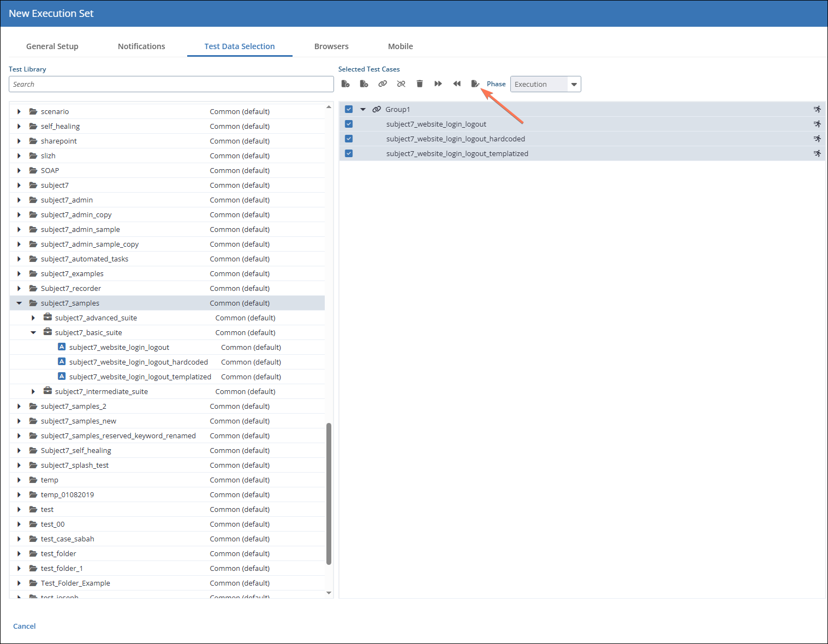Viewport: 828px width, 644px height.
Task: Click the select all test cases icon
Action: click(346, 84)
